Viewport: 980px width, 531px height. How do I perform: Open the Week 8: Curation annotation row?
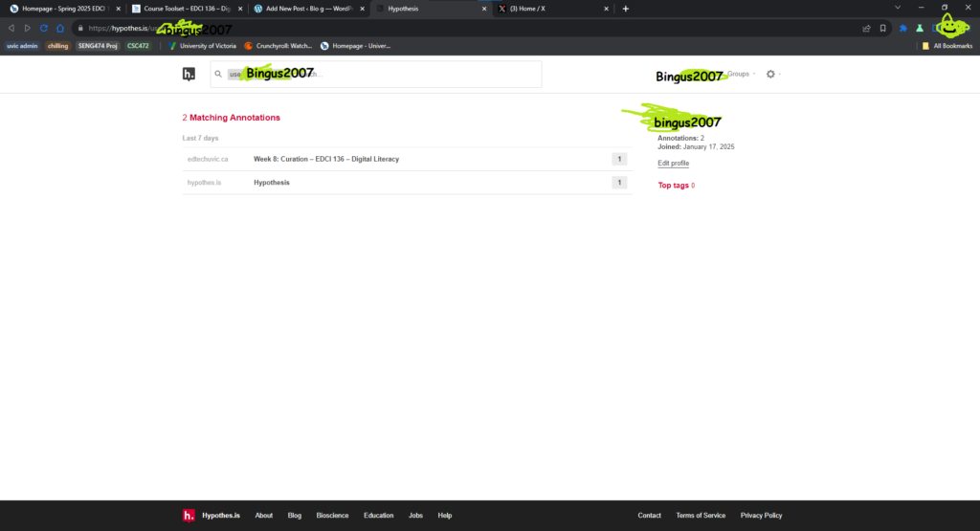(407, 159)
